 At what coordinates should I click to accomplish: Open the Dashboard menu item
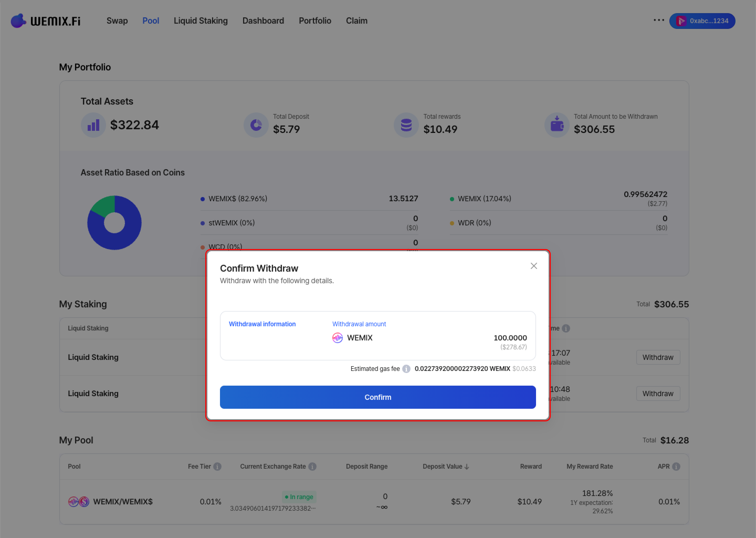pos(263,21)
